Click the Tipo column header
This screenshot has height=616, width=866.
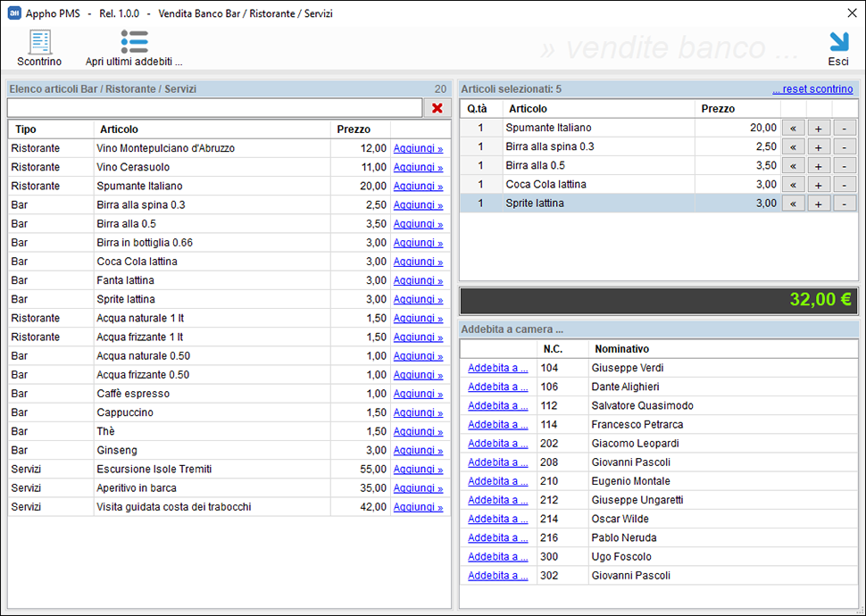coord(51,129)
